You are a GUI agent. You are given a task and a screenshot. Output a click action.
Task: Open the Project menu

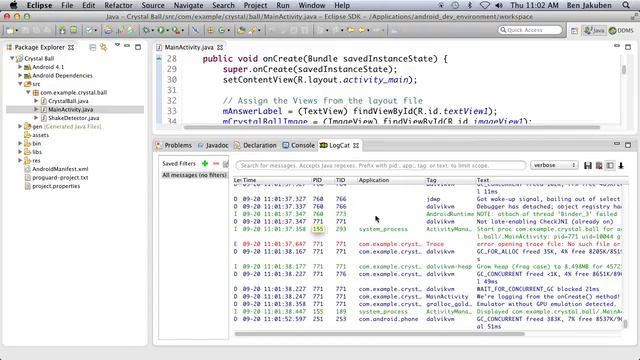pos(255,5)
